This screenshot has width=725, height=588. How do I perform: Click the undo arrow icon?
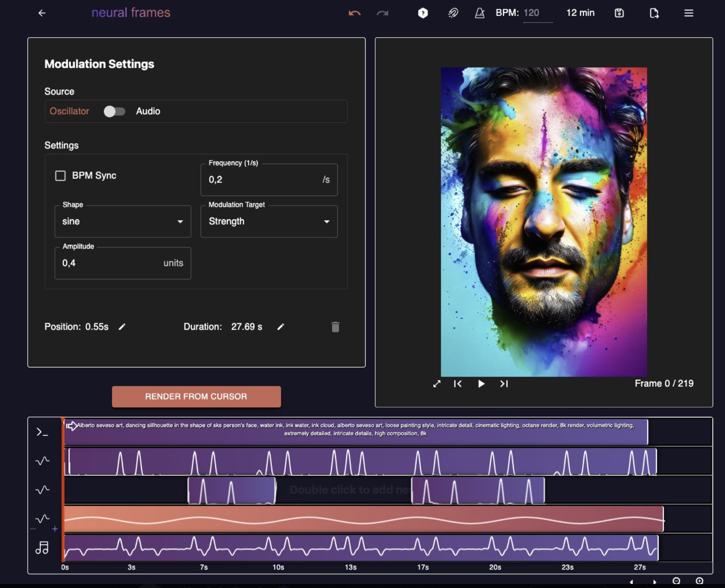tap(354, 13)
